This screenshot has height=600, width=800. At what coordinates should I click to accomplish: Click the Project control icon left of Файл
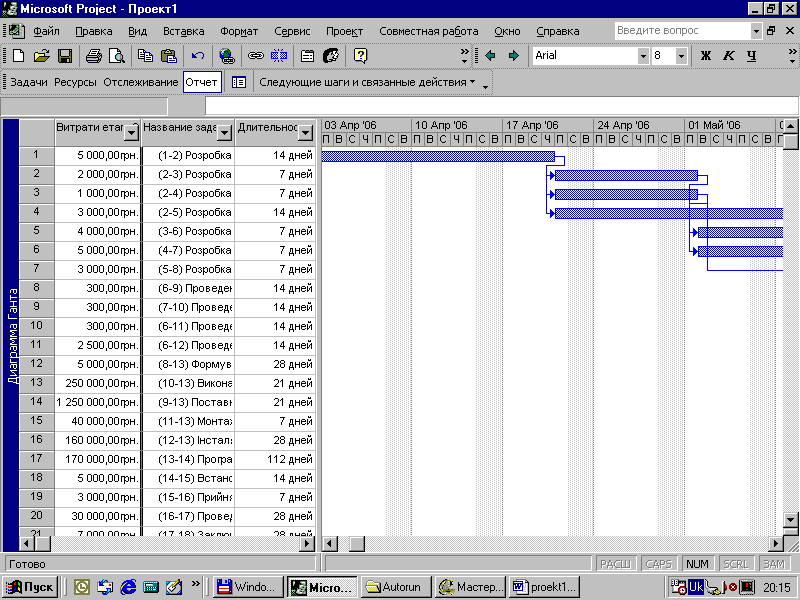(16, 31)
